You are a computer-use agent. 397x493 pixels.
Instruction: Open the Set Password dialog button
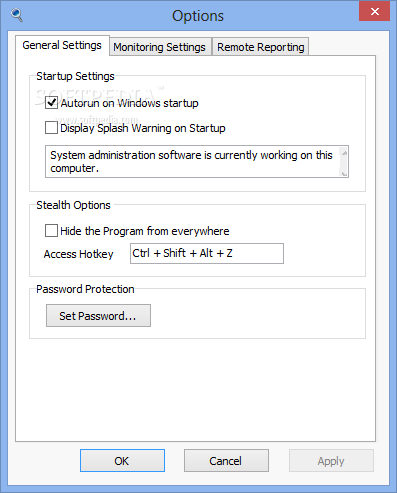(x=98, y=316)
